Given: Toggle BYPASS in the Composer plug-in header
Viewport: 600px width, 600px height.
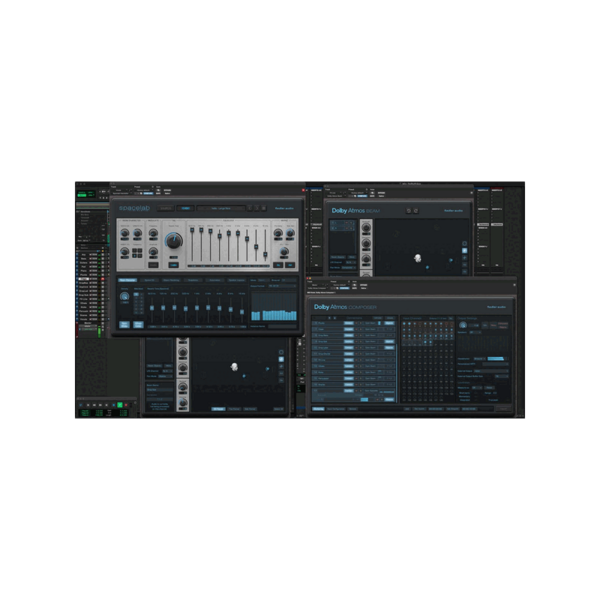Looking at the screenshot, I should [x=364, y=285].
